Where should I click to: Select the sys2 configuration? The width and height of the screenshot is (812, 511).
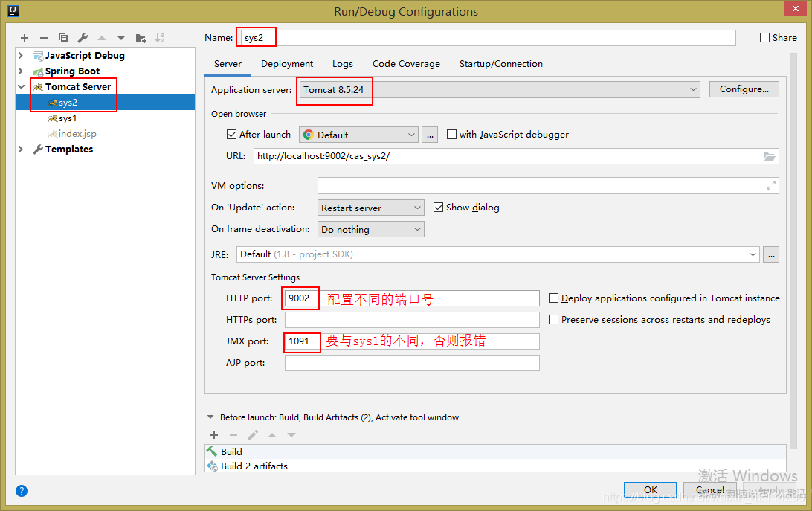(x=105, y=103)
